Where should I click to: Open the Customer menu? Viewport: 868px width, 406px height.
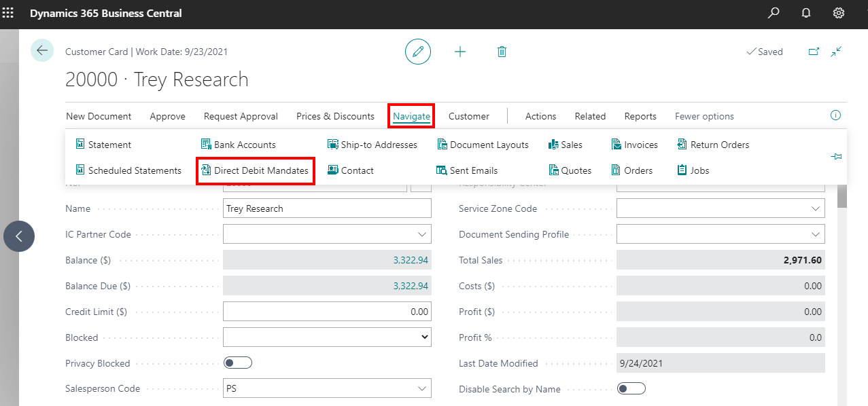click(468, 116)
